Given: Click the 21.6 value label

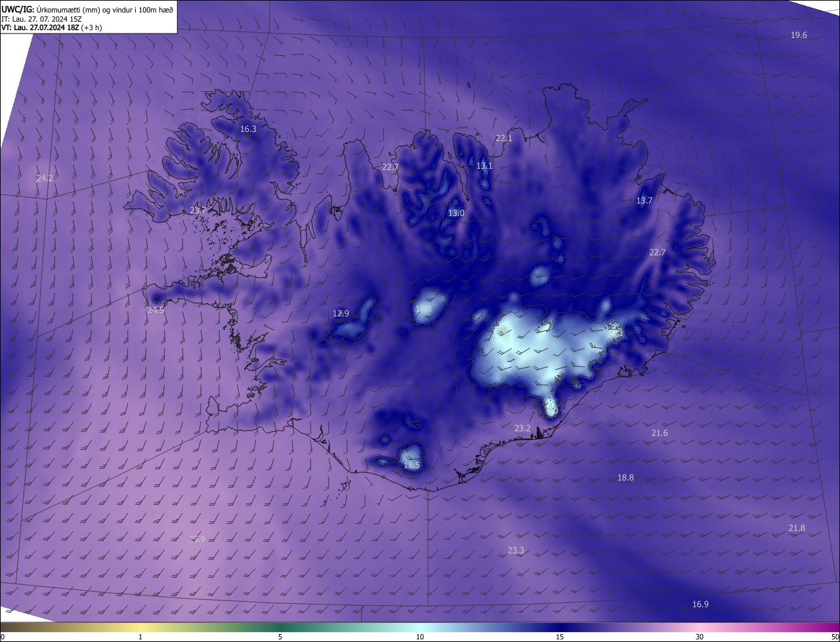Looking at the screenshot, I should 660,433.
